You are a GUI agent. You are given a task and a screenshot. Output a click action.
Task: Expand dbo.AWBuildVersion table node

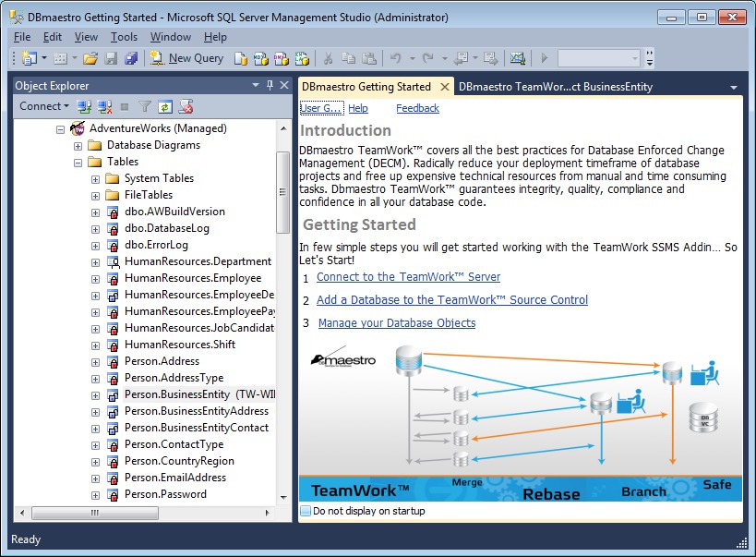pyautogui.click(x=95, y=212)
